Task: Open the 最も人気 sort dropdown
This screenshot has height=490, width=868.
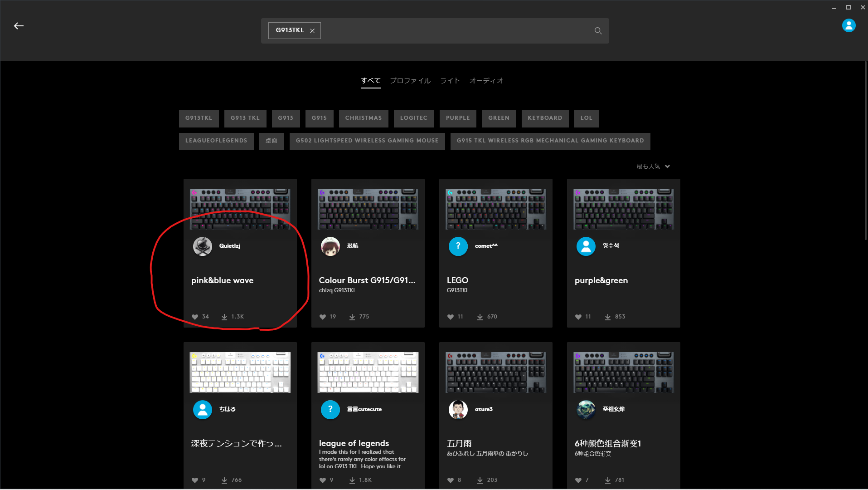Action: 653,166
